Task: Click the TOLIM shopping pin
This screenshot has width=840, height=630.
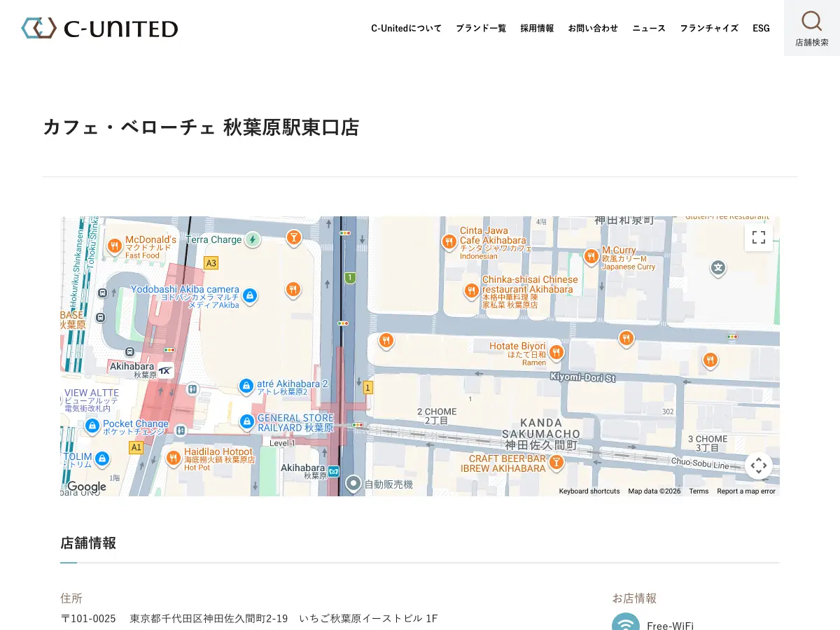Action: point(102,458)
